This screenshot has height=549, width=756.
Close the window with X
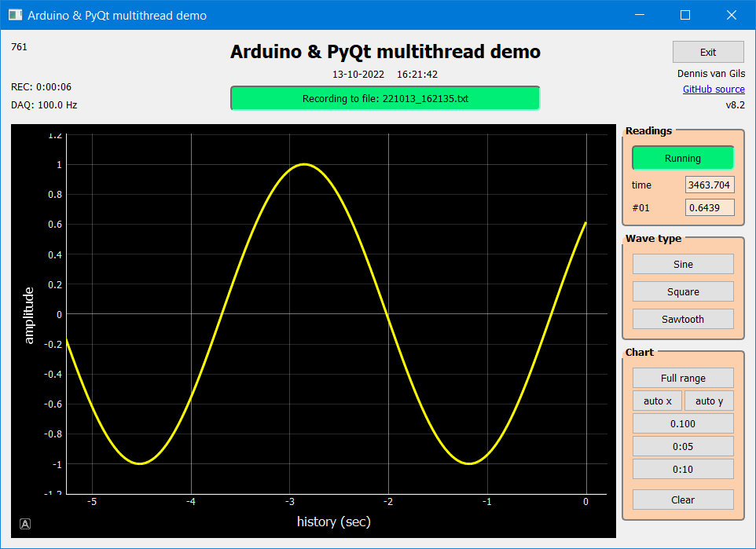(732, 15)
